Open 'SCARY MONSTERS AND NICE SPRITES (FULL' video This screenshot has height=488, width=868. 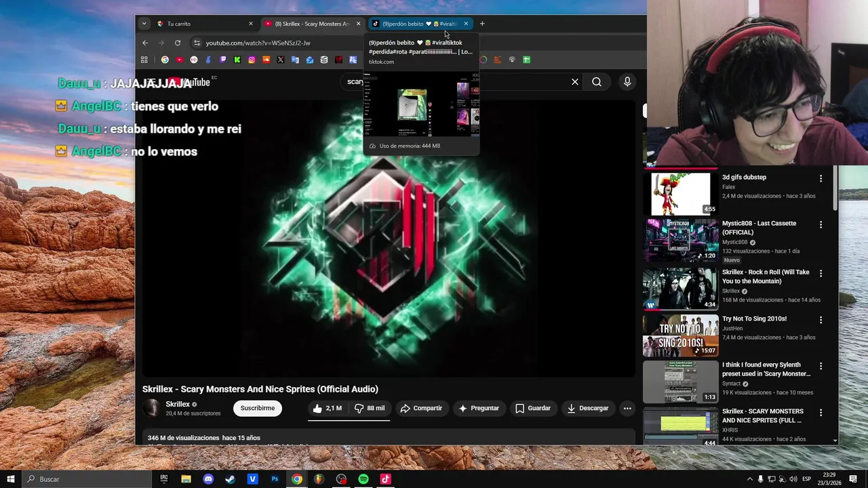763,415
